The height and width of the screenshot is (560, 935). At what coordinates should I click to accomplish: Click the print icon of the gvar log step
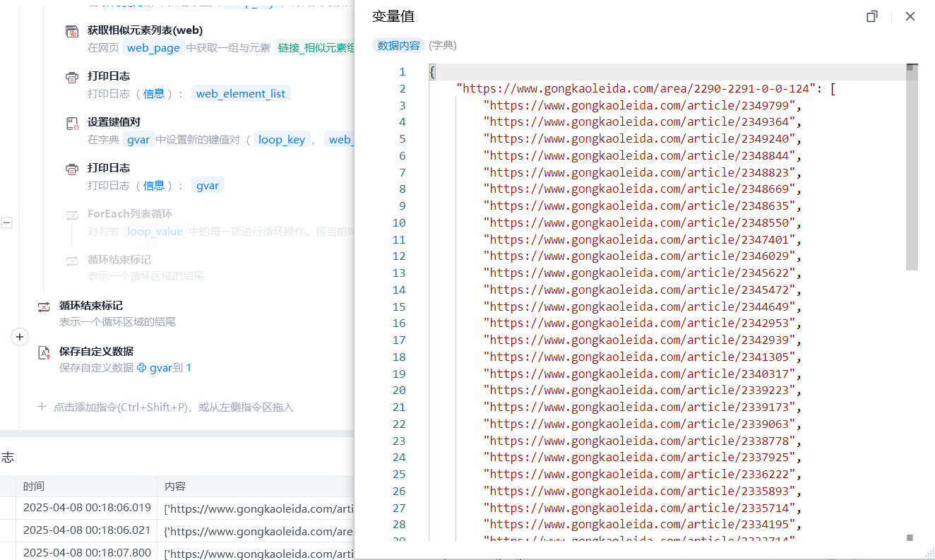coord(72,169)
